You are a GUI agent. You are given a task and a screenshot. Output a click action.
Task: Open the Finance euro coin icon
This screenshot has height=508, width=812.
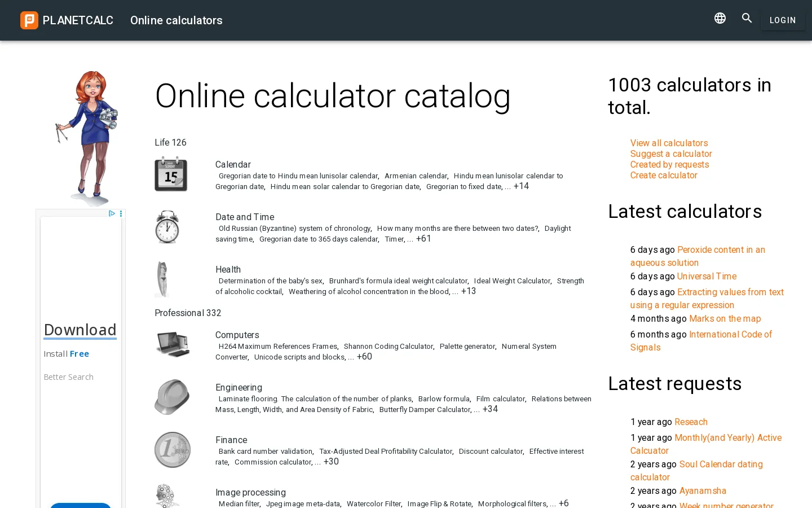click(x=173, y=449)
